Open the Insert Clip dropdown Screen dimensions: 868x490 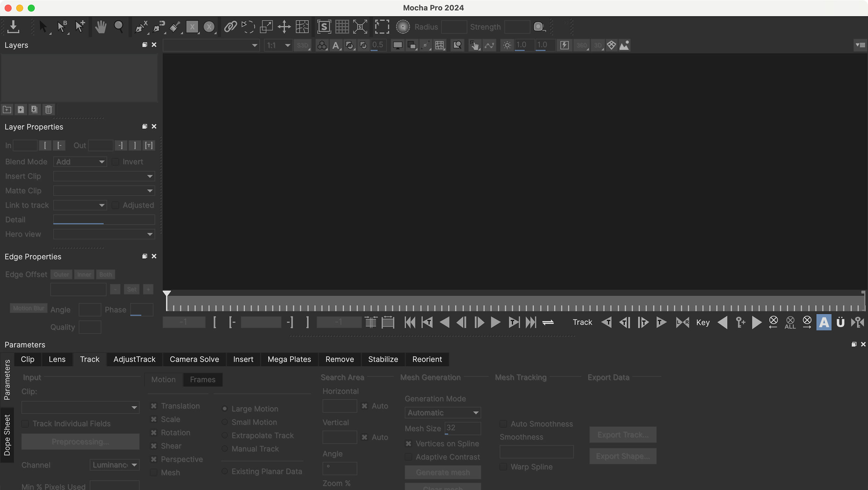tap(104, 176)
